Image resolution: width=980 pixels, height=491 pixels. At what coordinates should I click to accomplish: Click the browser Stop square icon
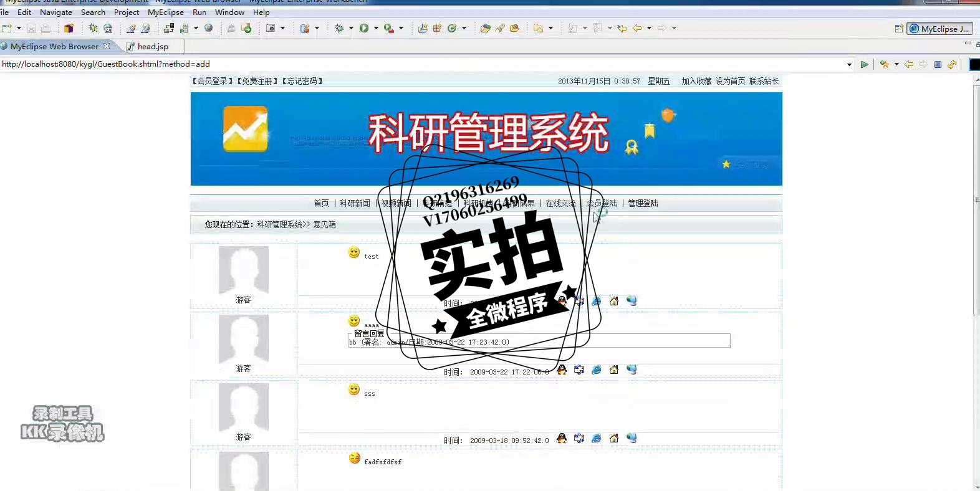(x=938, y=64)
